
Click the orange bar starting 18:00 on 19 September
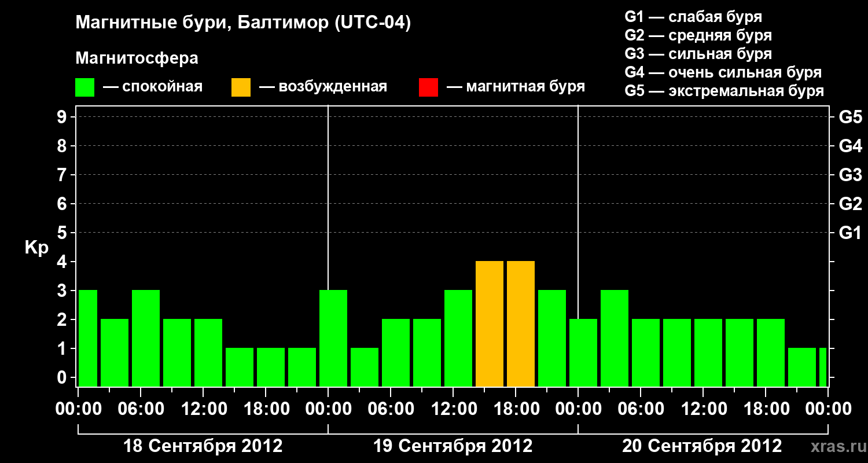[x=521, y=324]
